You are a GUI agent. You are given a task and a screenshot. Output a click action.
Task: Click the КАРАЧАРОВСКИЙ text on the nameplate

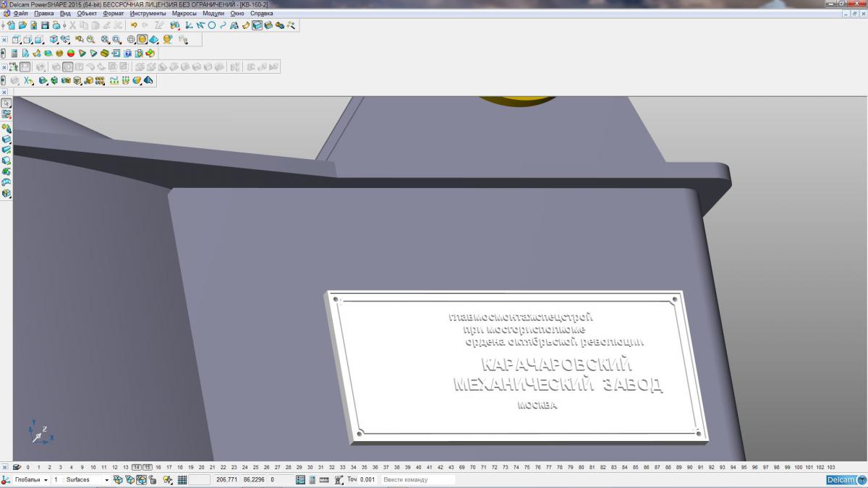pos(556,364)
